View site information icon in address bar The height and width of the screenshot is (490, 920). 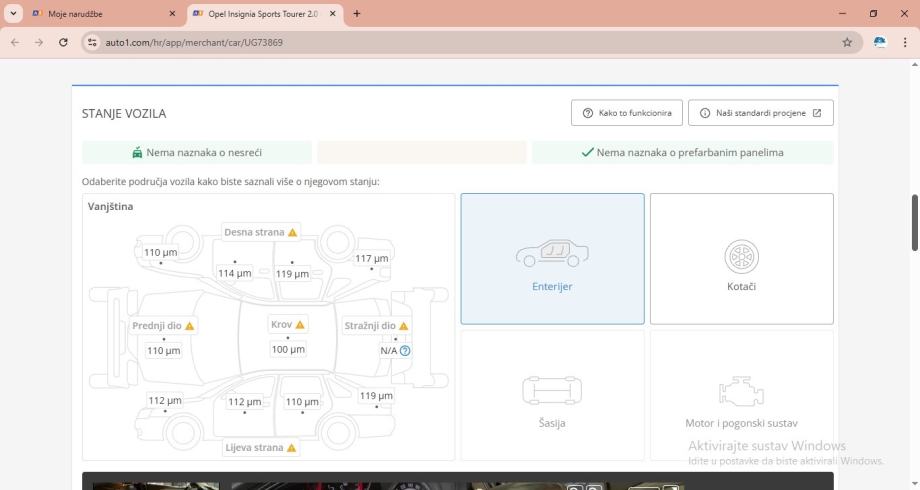coord(92,42)
